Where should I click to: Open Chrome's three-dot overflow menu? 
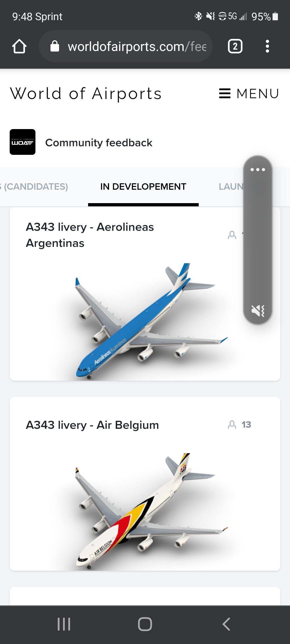(267, 46)
